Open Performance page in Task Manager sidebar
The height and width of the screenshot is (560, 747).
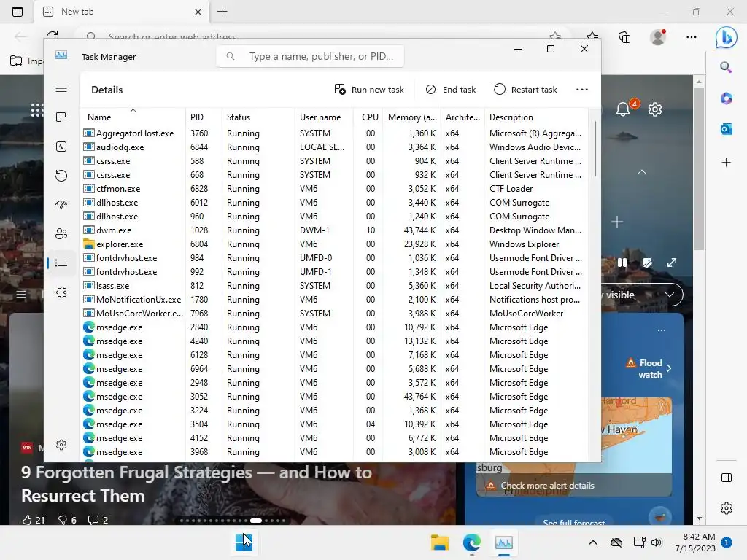click(61, 147)
